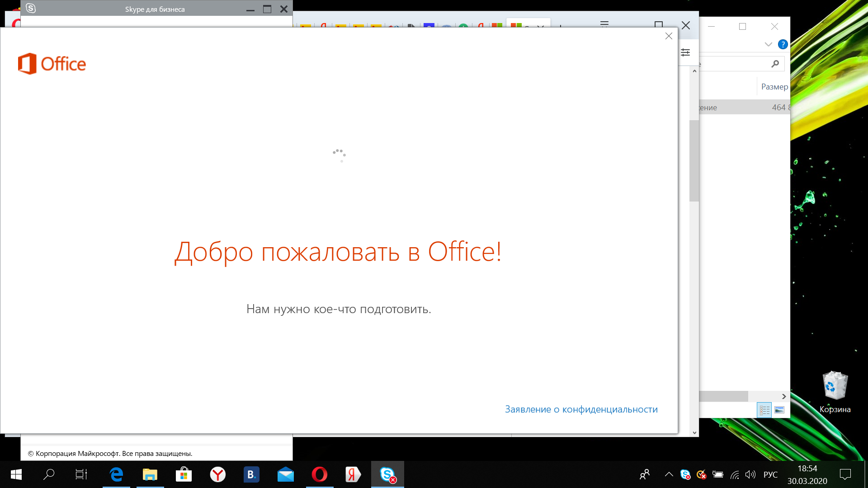
Task: Select the file row showing 464
Action: click(745, 108)
